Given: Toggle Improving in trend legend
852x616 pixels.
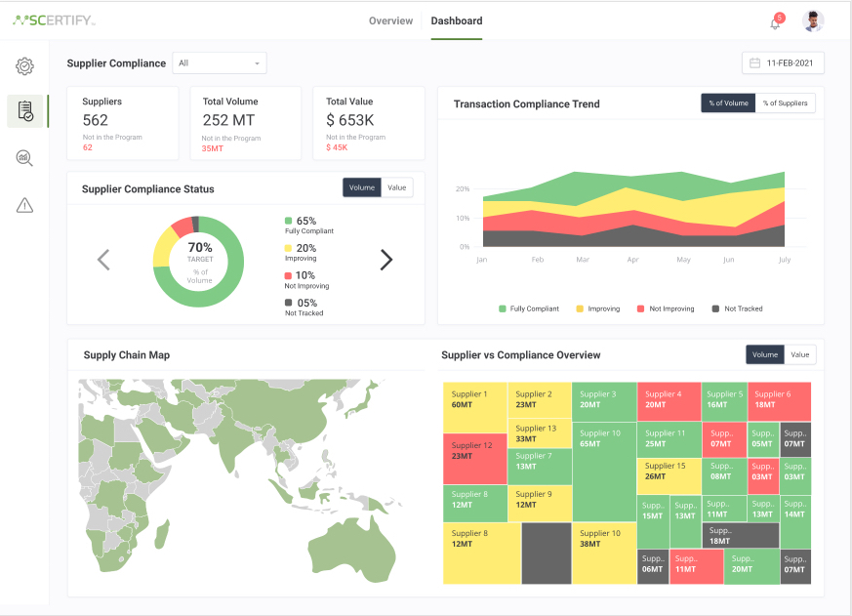Looking at the screenshot, I should (597, 308).
